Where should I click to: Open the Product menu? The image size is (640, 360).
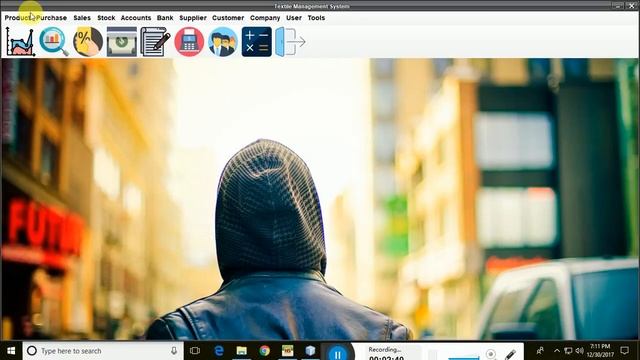point(19,18)
